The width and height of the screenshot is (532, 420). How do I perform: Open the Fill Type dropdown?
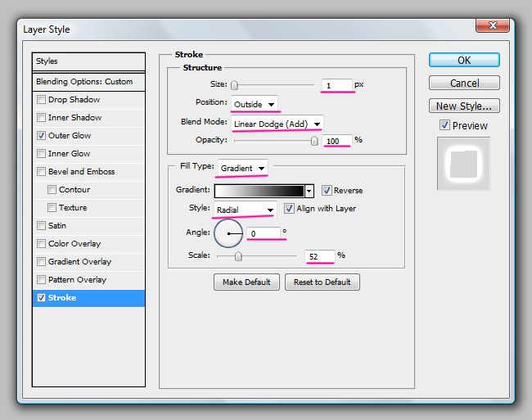pyautogui.click(x=243, y=168)
